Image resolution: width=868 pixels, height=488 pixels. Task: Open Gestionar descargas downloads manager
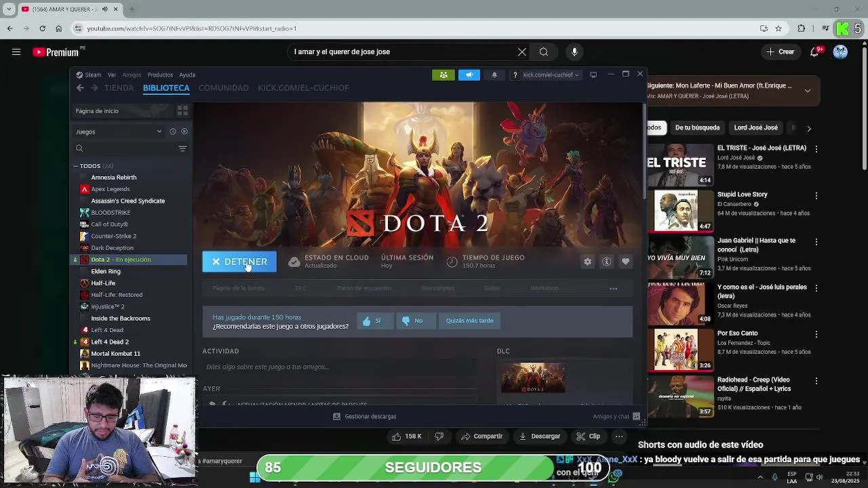[365, 417]
